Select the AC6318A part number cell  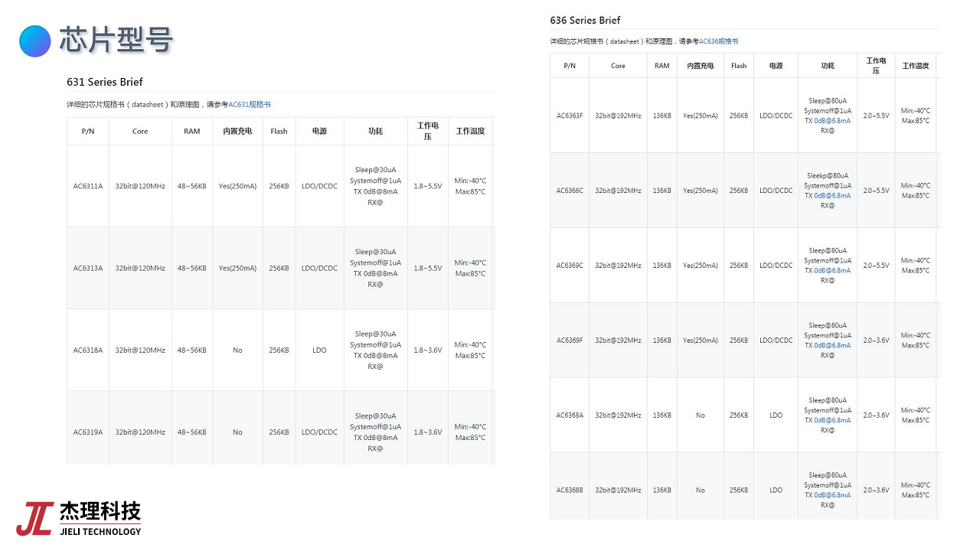click(88, 350)
